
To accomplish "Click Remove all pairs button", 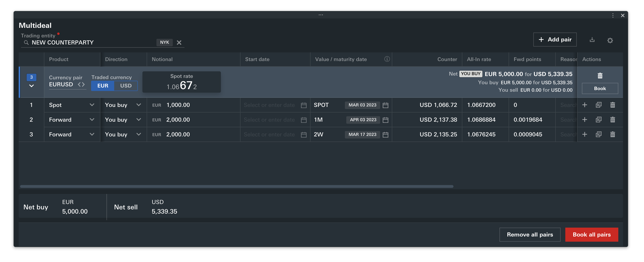I will point(530,234).
